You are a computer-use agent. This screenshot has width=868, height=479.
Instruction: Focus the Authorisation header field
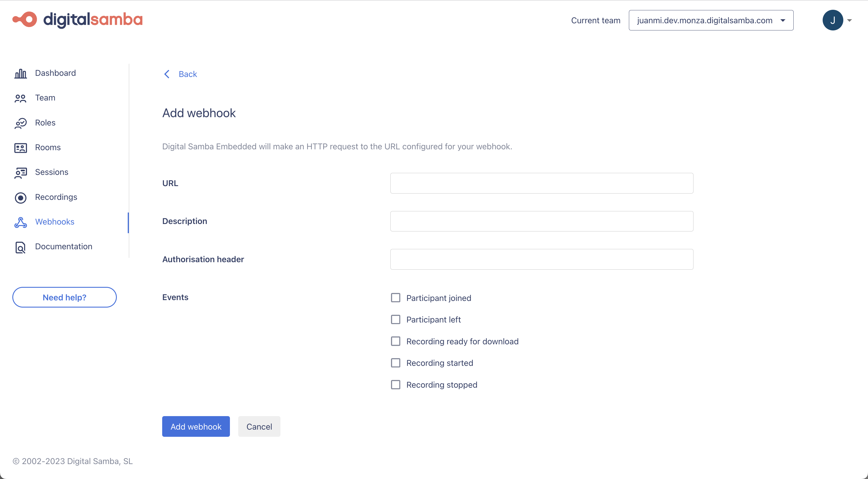click(541, 259)
